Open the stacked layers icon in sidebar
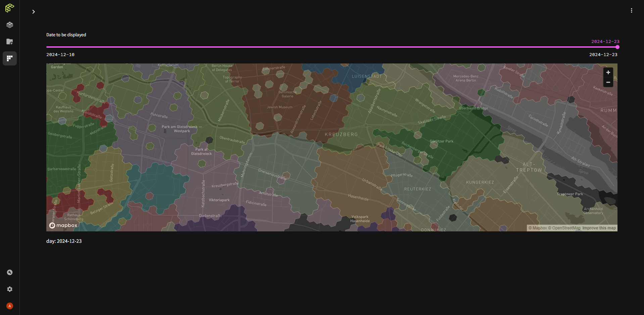Image resolution: width=644 pixels, height=315 pixels. coord(10,25)
